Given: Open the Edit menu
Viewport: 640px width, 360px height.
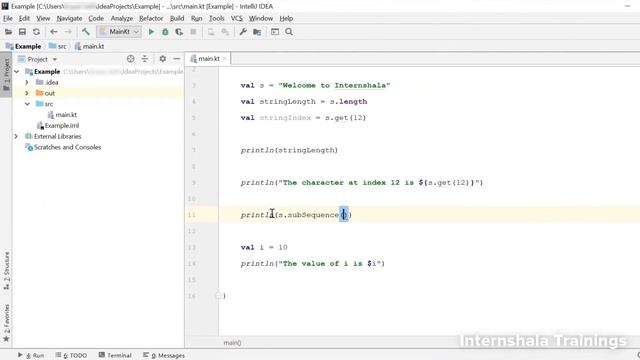Looking at the screenshot, I should tap(24, 18).
